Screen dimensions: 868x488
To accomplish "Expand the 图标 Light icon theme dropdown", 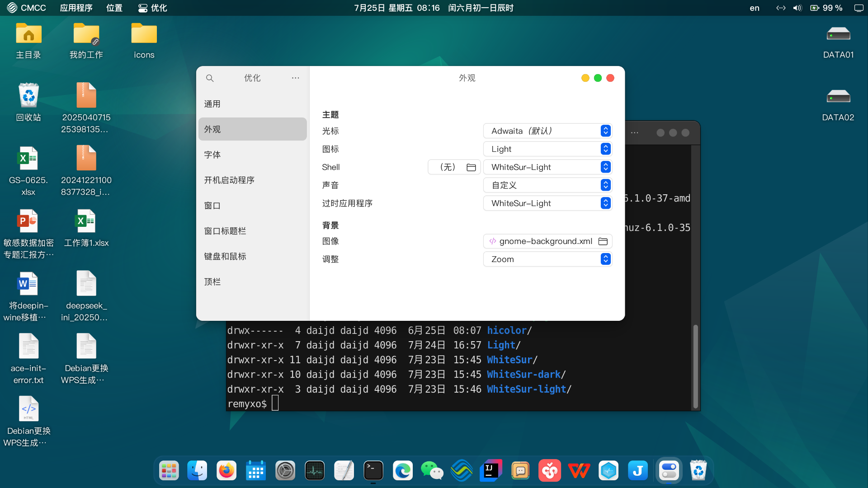I will coord(547,149).
